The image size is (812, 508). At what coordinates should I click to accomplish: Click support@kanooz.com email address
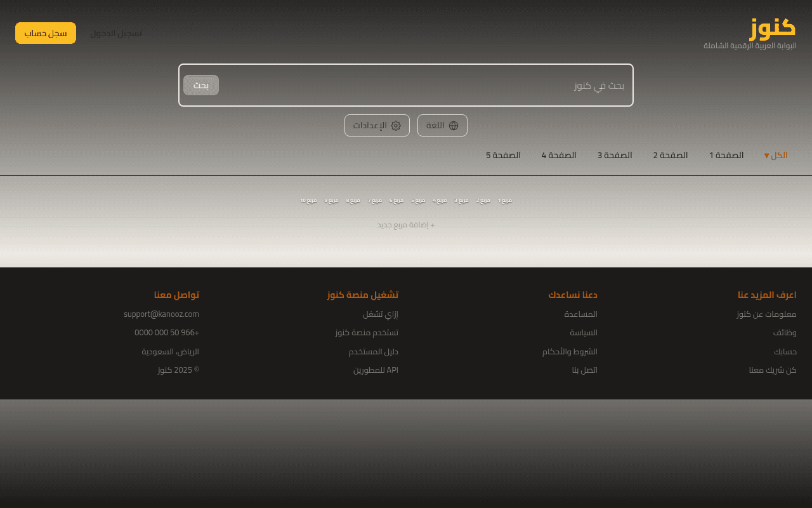coord(161,314)
